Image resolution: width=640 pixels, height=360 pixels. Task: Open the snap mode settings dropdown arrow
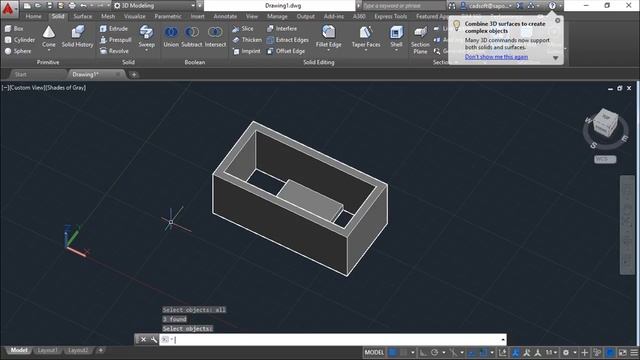(413, 352)
